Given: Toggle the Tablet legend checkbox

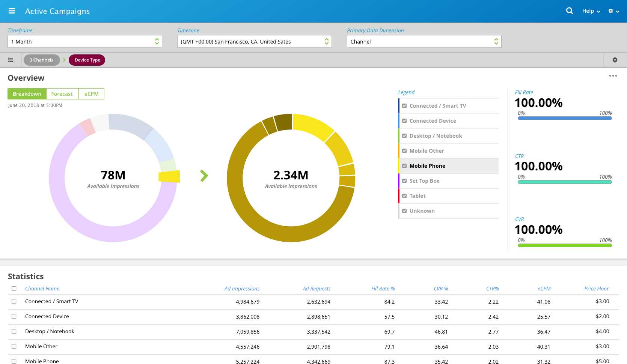Looking at the screenshot, I should tap(404, 196).
